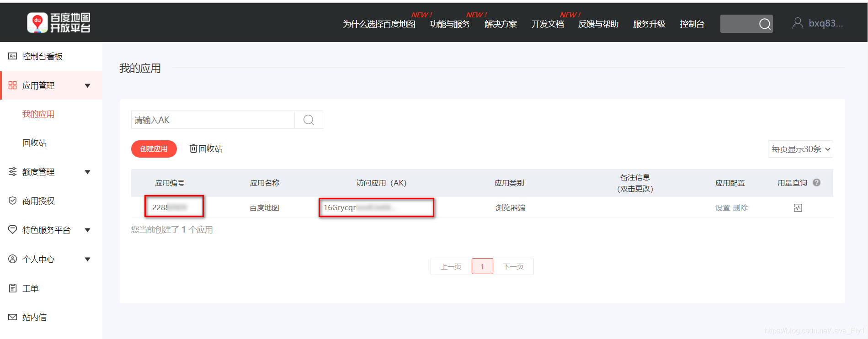Open 为什么选择百度地图 in top nav

(x=379, y=24)
